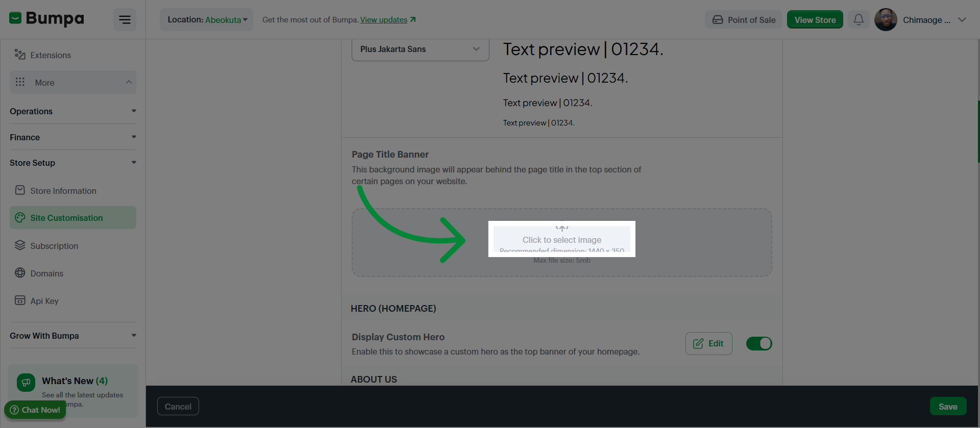Click the user profile avatar
The width and height of the screenshot is (980, 428).
886,19
